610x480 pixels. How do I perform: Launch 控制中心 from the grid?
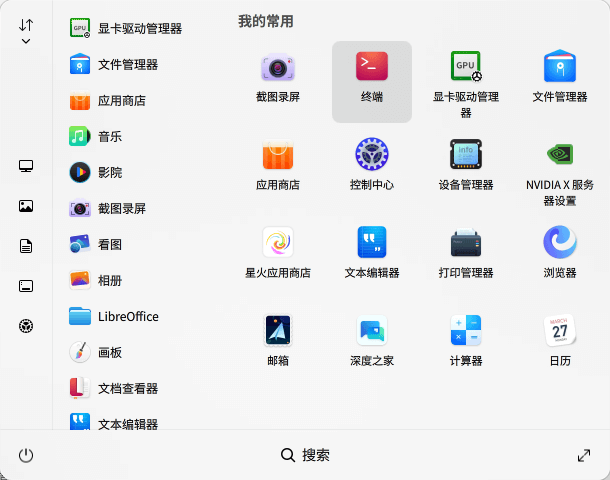tap(372, 165)
